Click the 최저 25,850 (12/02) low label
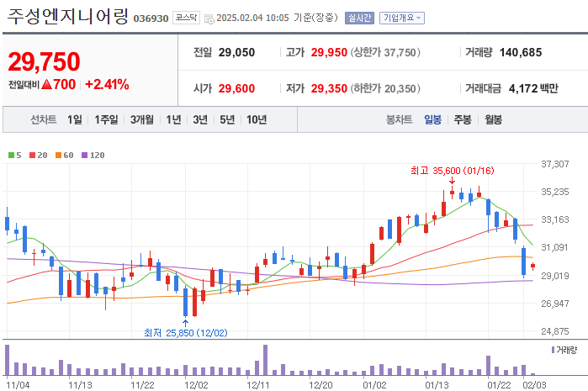Viewport: 588px width, 391px height. tap(186, 332)
